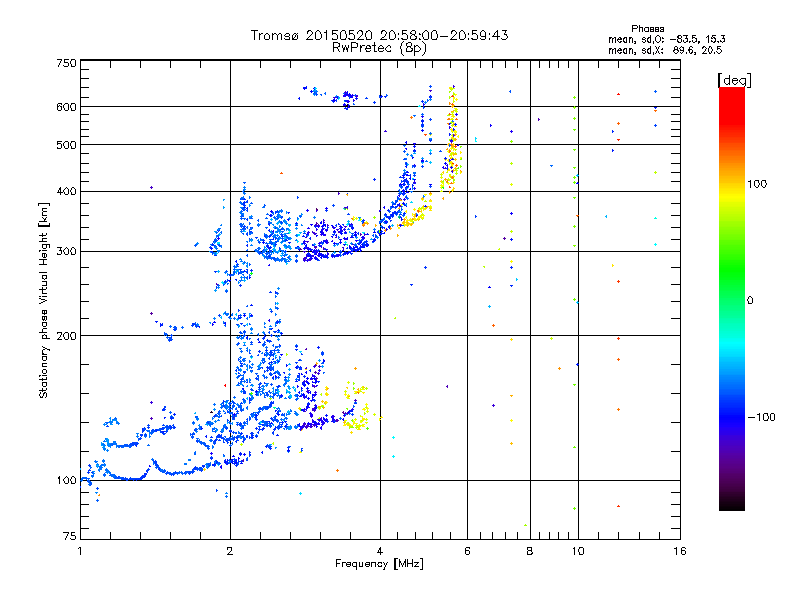This screenshot has width=800, height=600.
Task: Click the 'Stationary phase Virtual Height [km]' axis label
Action: (44, 300)
